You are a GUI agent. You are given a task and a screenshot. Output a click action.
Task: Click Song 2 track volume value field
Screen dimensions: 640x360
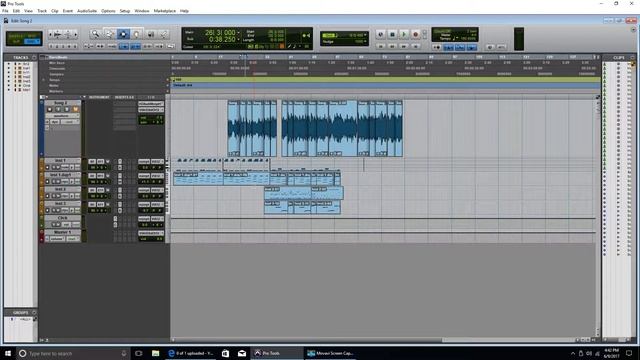pos(151,118)
